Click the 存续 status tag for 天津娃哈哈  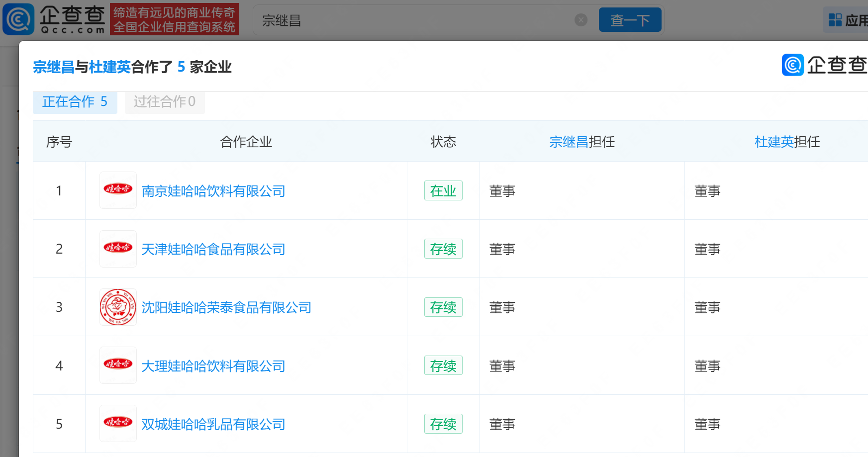[443, 249]
